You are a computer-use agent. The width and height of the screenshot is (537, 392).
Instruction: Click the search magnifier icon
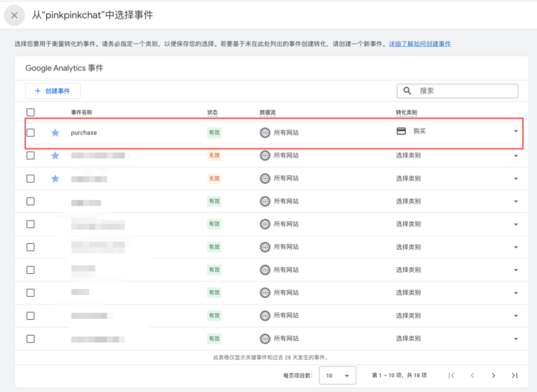(x=406, y=90)
